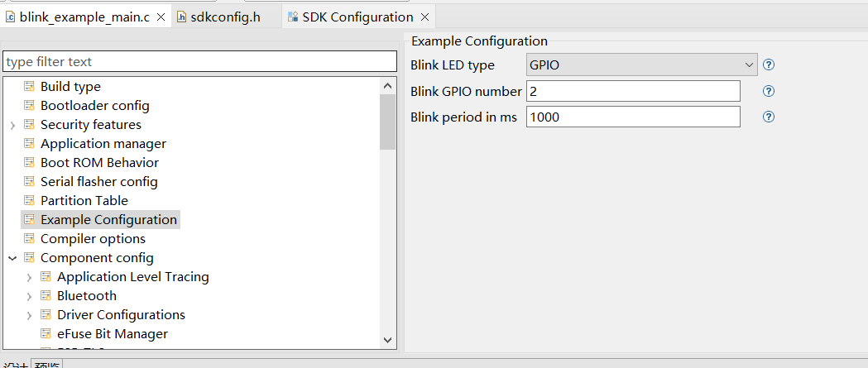Click the Compiler options item icon
Image resolution: width=868 pixels, height=368 pixels.
(x=30, y=239)
